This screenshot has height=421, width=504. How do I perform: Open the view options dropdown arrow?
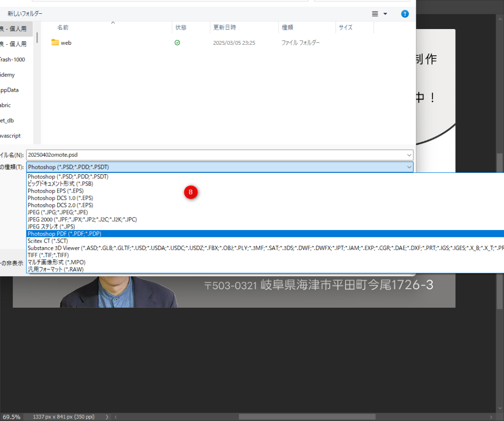385,14
